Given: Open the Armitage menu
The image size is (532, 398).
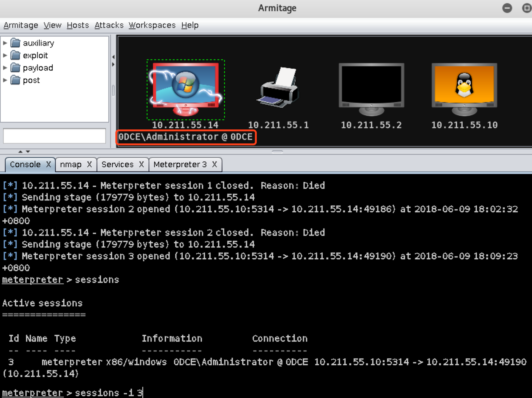Looking at the screenshot, I should (21, 25).
